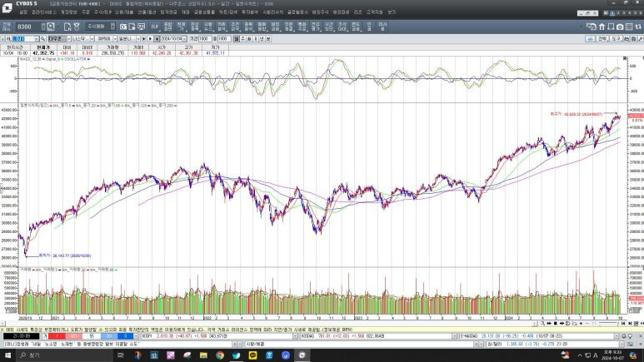Click the save icon in chart toolbar

click(634, 39)
